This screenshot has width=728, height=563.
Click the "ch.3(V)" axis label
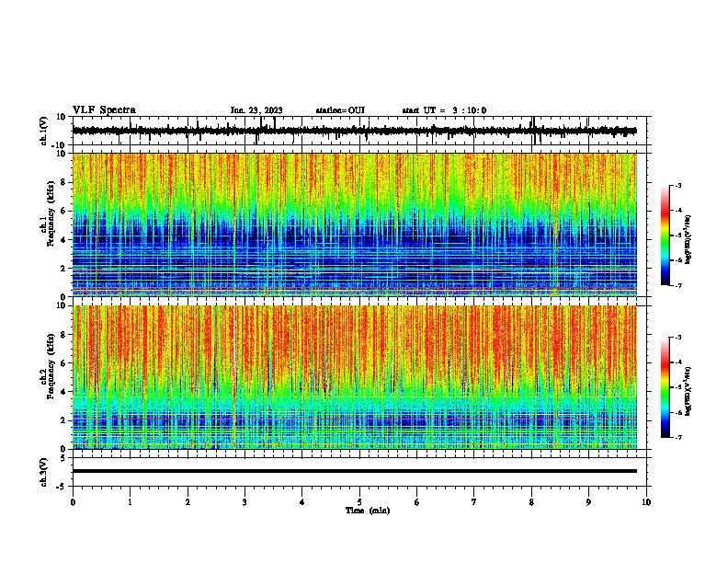click(44, 472)
